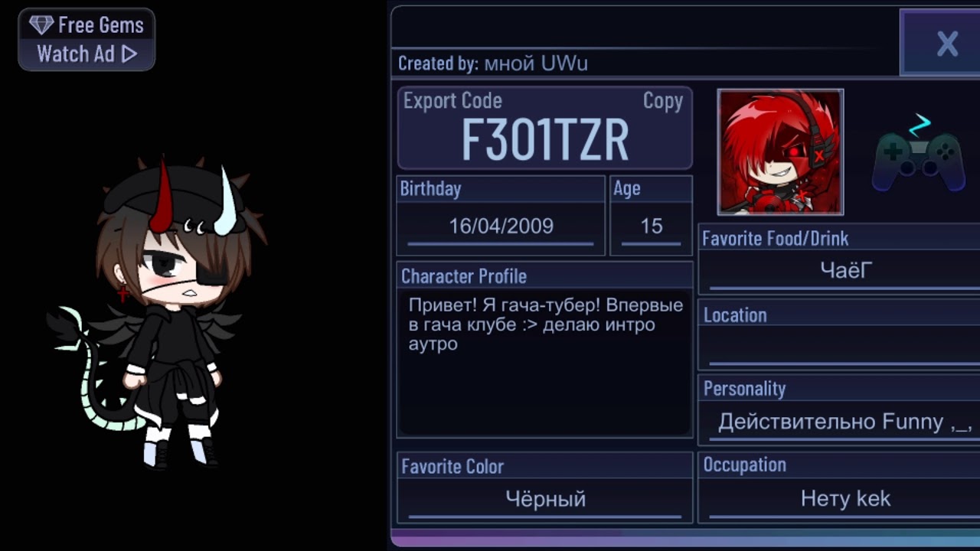
Task: Edit the Birthday field 16/04/2009
Action: 501,227
